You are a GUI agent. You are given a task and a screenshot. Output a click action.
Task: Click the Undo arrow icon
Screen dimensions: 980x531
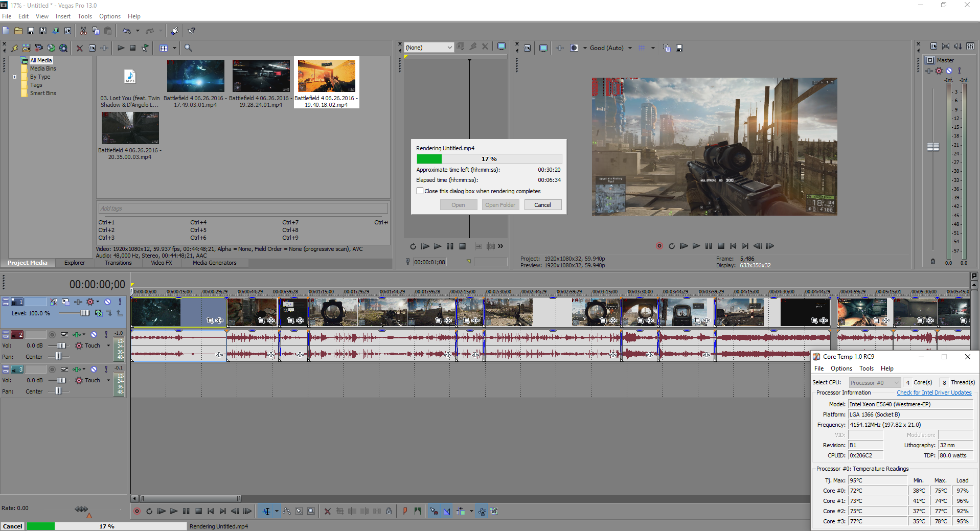127,31
